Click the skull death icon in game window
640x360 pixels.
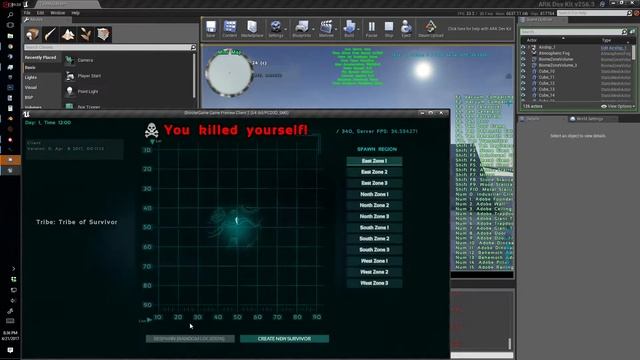click(151, 130)
